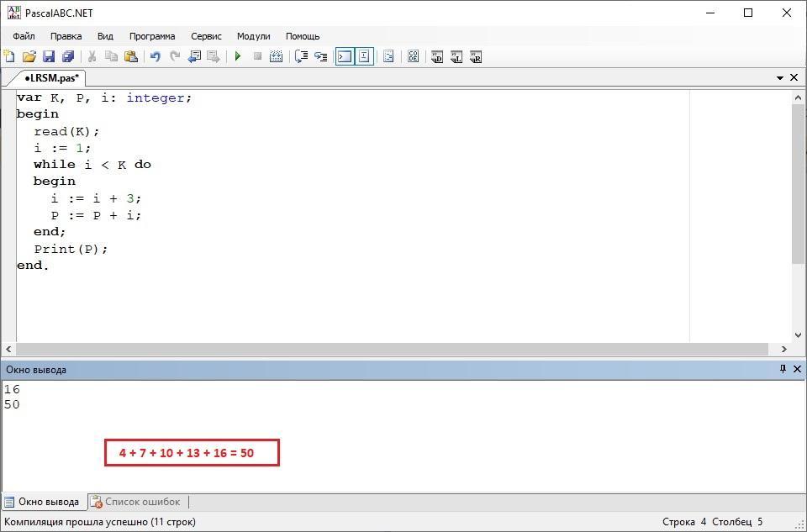The image size is (807, 532).
Task: Run the program with green arrow
Action: (x=238, y=56)
